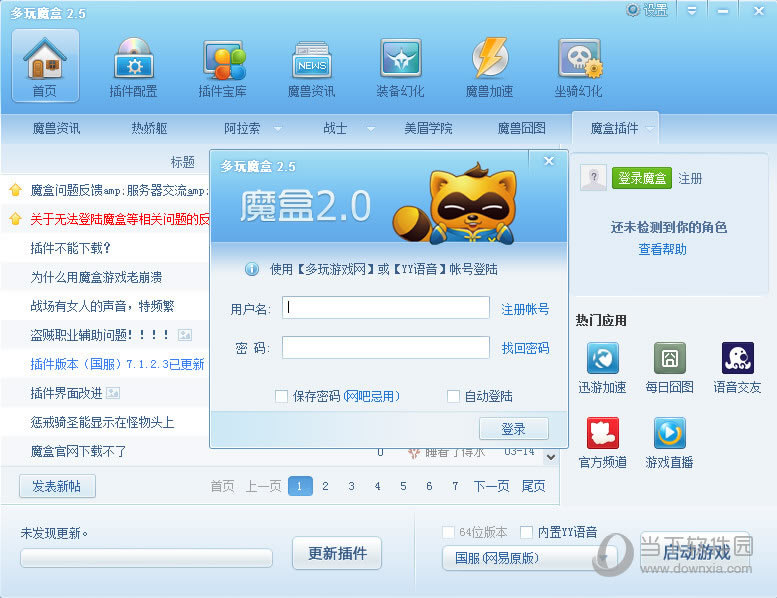This screenshot has width=777, height=598.
Task: Click the unknown user avatar placeholder
Action: 593,177
